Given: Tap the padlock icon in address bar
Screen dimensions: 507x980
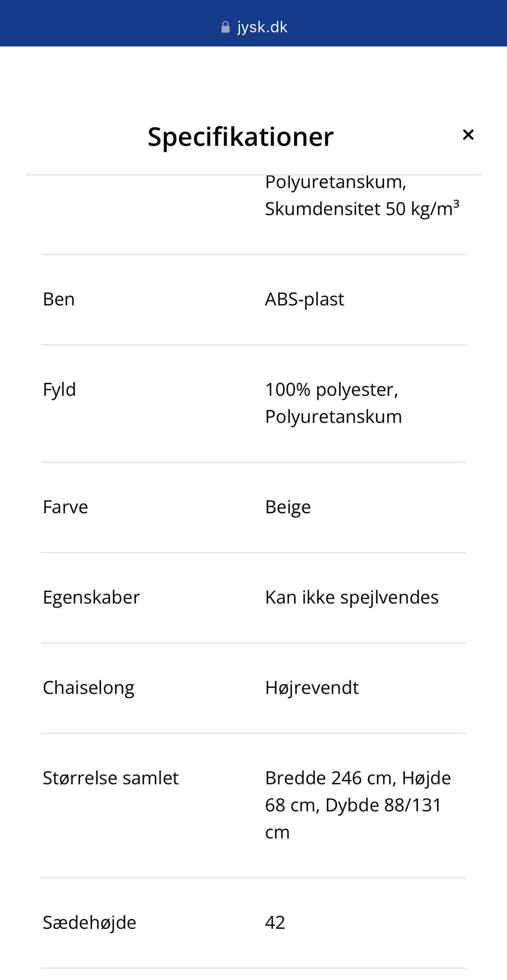Looking at the screenshot, I should (226, 27).
